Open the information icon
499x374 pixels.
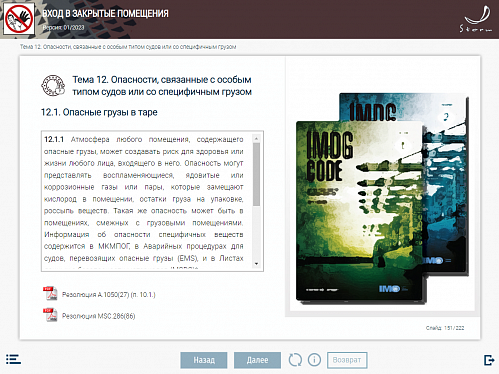point(314,360)
